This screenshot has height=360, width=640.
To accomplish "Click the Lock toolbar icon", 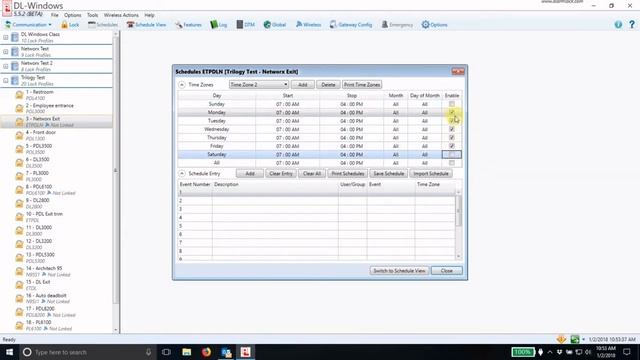I will click(70, 24).
